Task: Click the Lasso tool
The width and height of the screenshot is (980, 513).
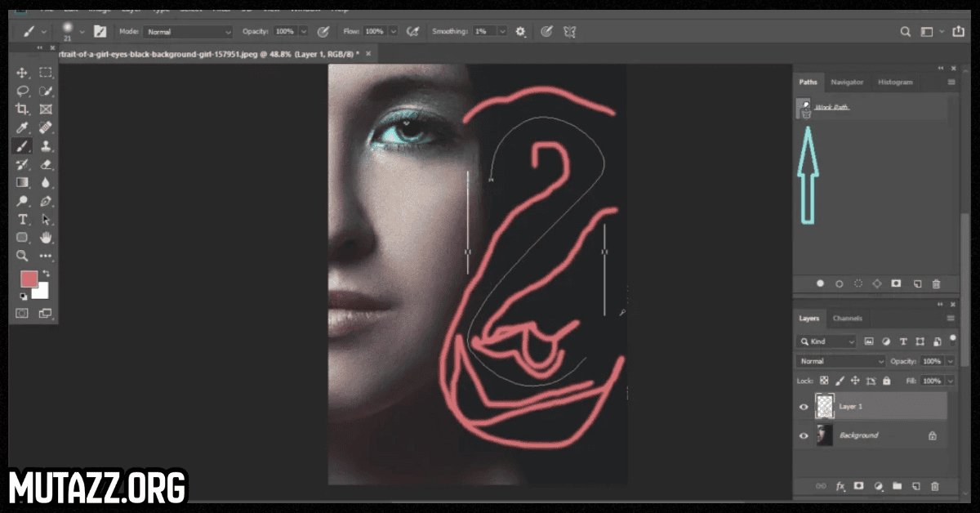Action: point(23,91)
